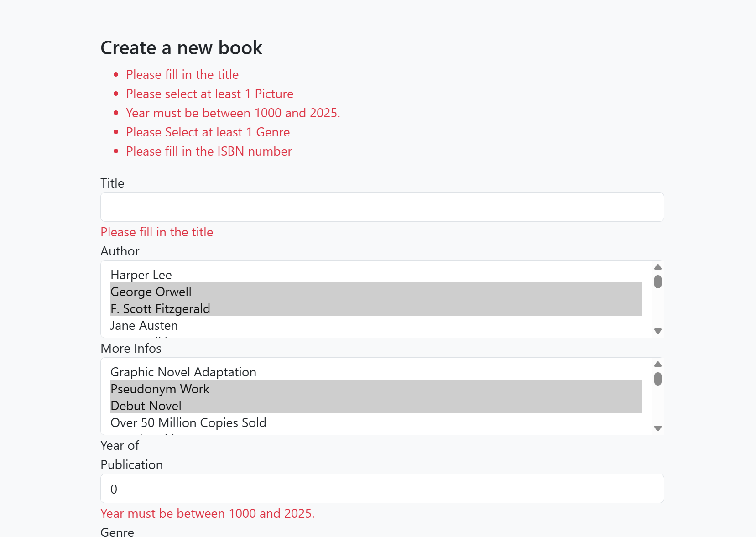Click the year error message below Publication field
The width and height of the screenshot is (756, 537).
click(x=208, y=513)
